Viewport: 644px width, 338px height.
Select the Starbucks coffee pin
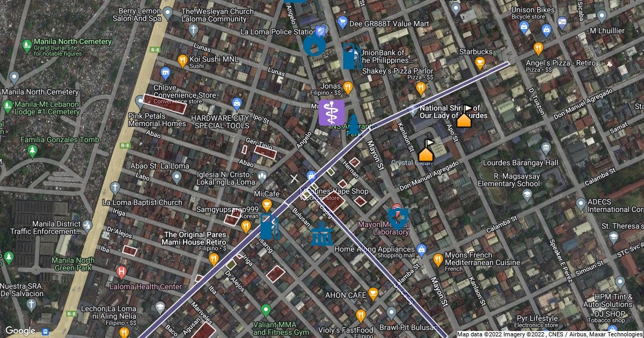tap(480, 64)
